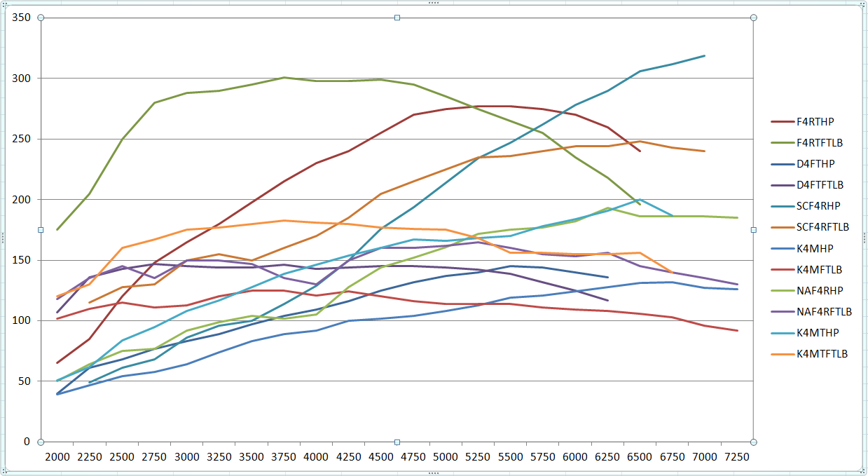Click the 6500 horizontal axis label

pyautogui.click(x=640, y=456)
